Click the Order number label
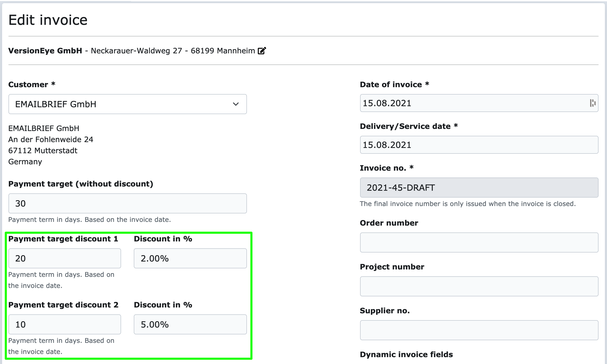Viewport: 607px width, 364px height. click(389, 223)
